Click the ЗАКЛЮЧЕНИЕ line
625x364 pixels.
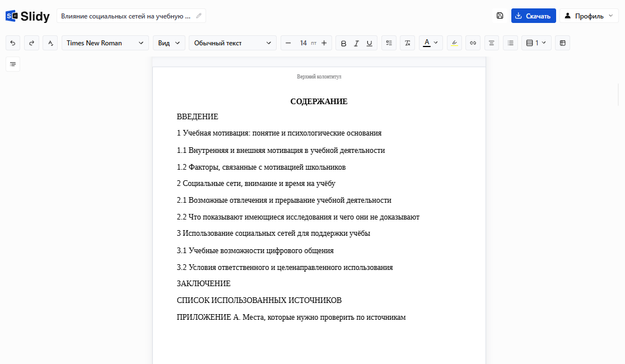coord(204,283)
